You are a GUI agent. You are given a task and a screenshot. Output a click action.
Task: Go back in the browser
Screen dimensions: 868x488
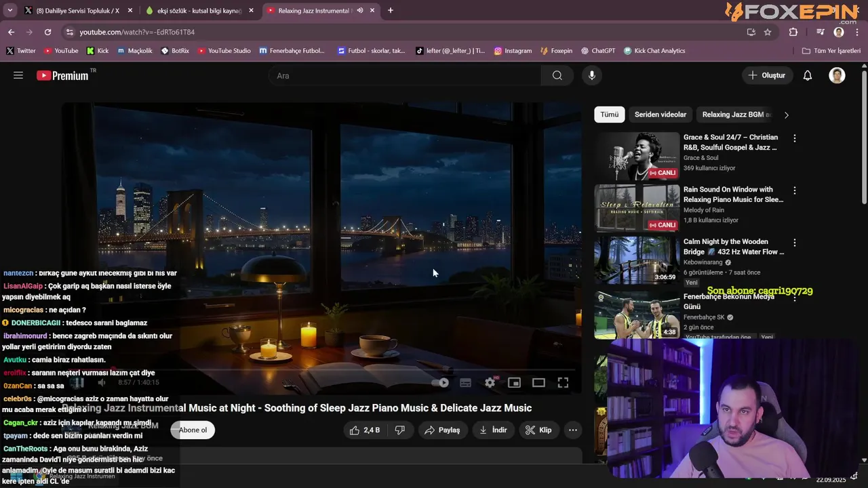tap(11, 32)
